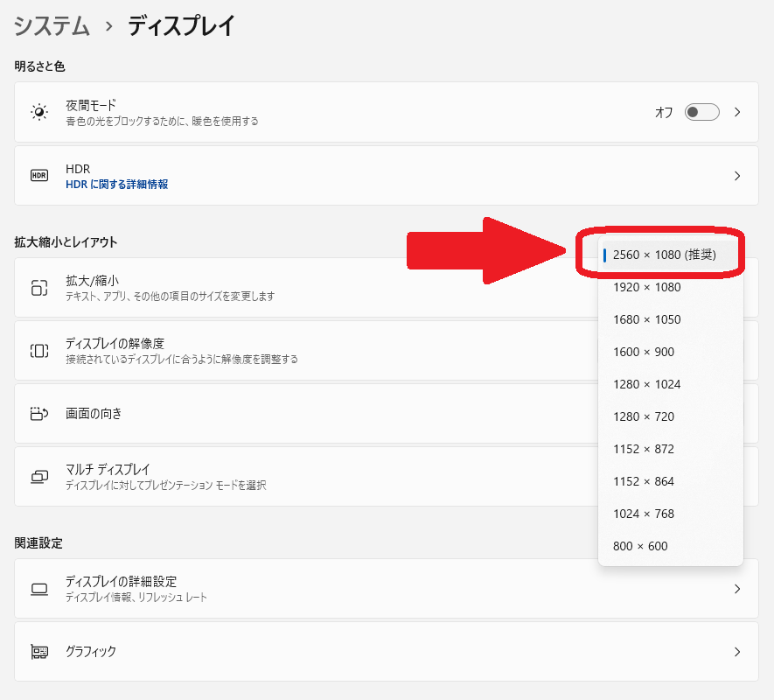This screenshot has height=700, width=774.
Task: Choose 1600 × 900 from the list
Action: click(x=670, y=353)
